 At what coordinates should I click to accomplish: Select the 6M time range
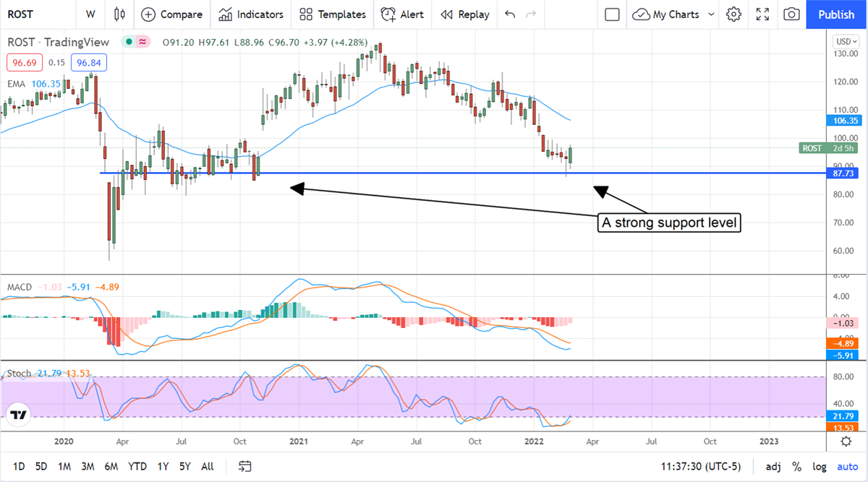111,466
